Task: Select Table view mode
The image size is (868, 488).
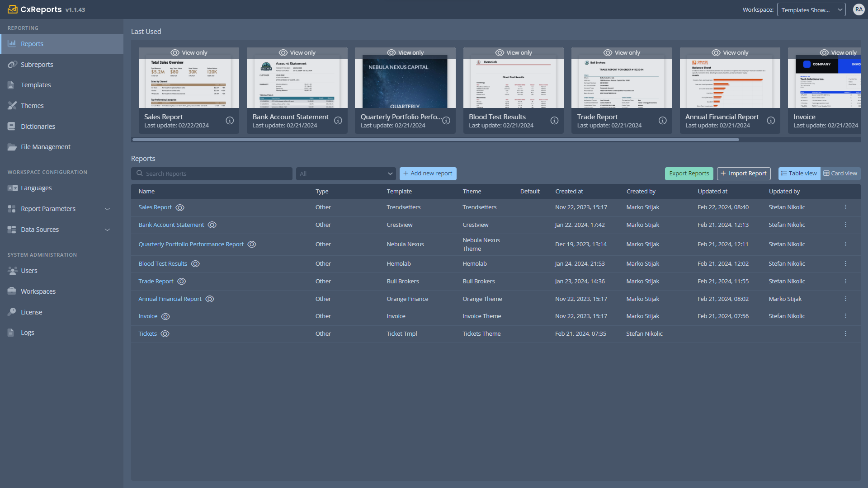Action: pos(799,173)
